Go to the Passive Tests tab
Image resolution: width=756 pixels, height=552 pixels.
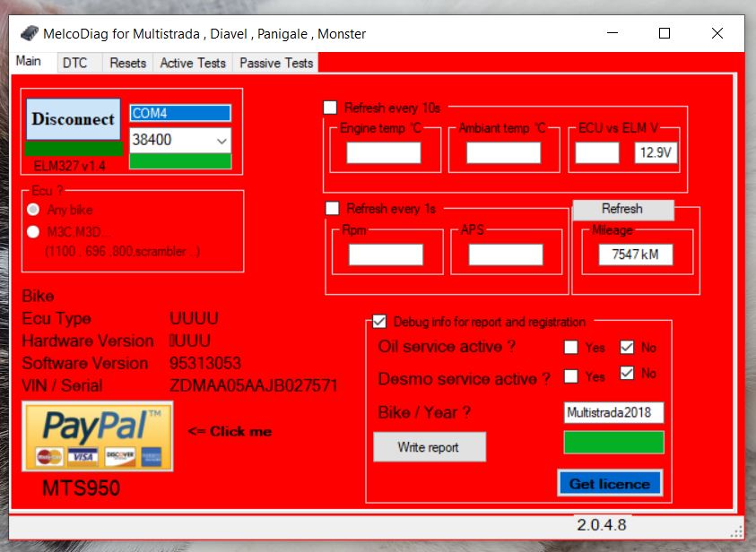276,63
